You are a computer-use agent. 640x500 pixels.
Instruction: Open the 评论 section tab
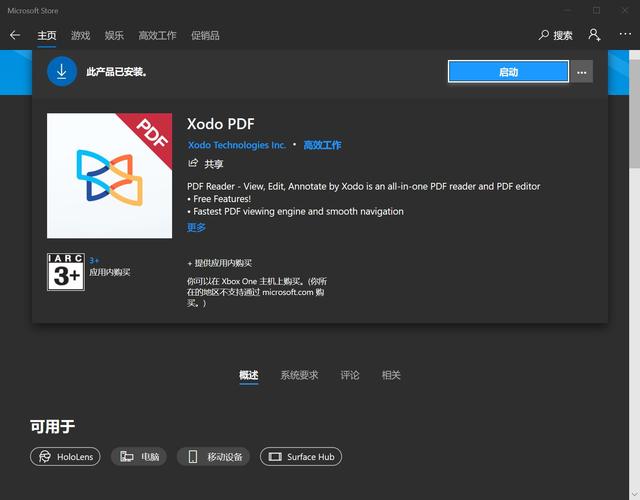[350, 375]
